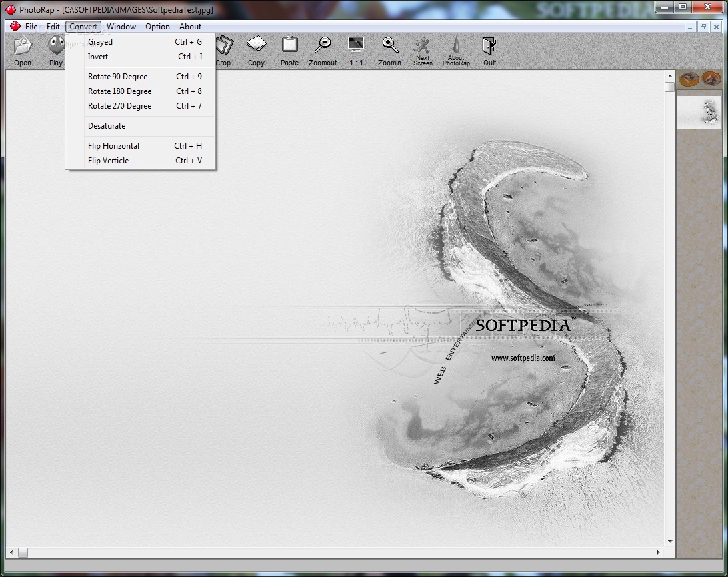The width and height of the screenshot is (728, 577).
Task: Open the File menu
Action: coord(31,27)
